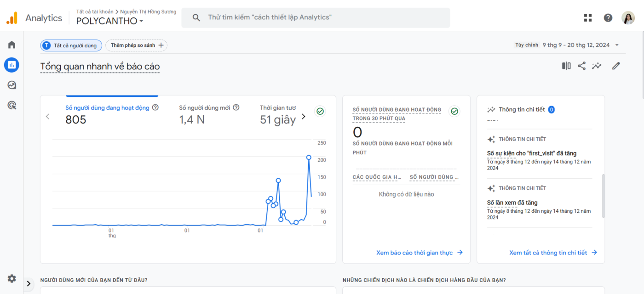Click help icon beside Số người dùng đang hoạt động
This screenshot has height=294, width=644.
click(155, 107)
